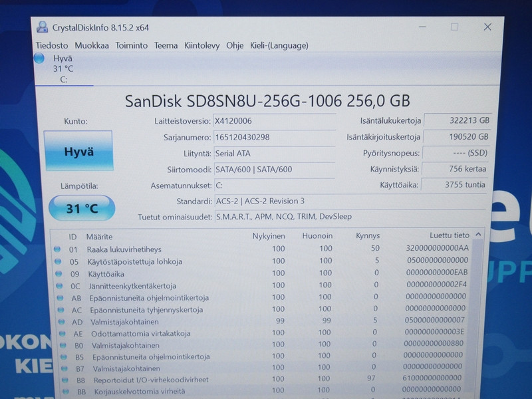The image size is (532, 399).
Task: Maximize the CrystalDiskInfo window
Action: click(x=455, y=27)
